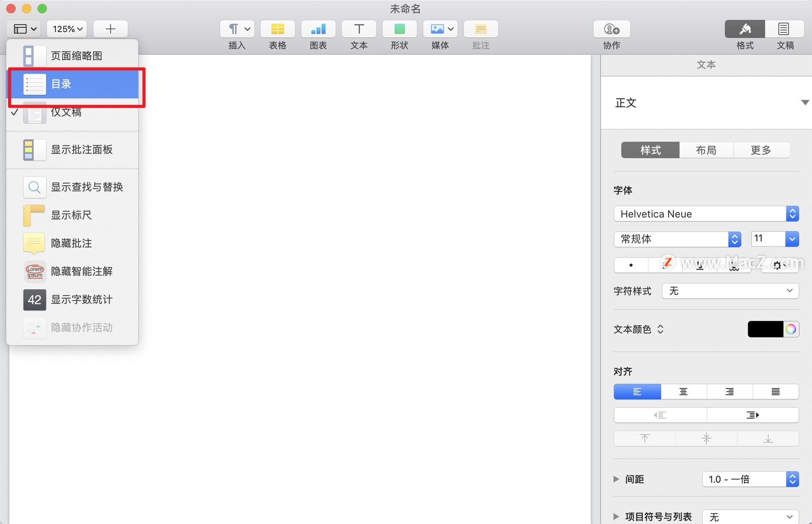Expand the 项目符号与列表 section

click(616, 516)
